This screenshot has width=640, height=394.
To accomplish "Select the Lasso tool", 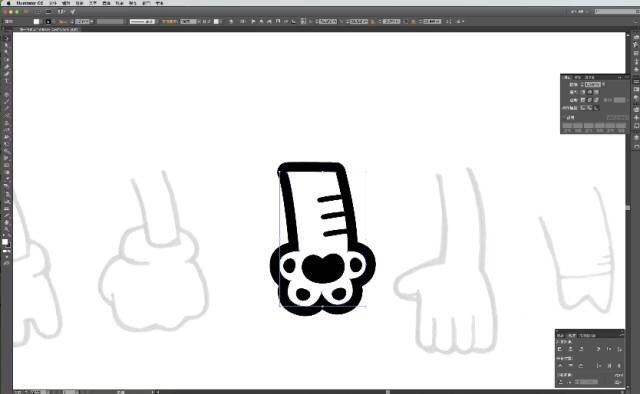I will click(x=6, y=60).
